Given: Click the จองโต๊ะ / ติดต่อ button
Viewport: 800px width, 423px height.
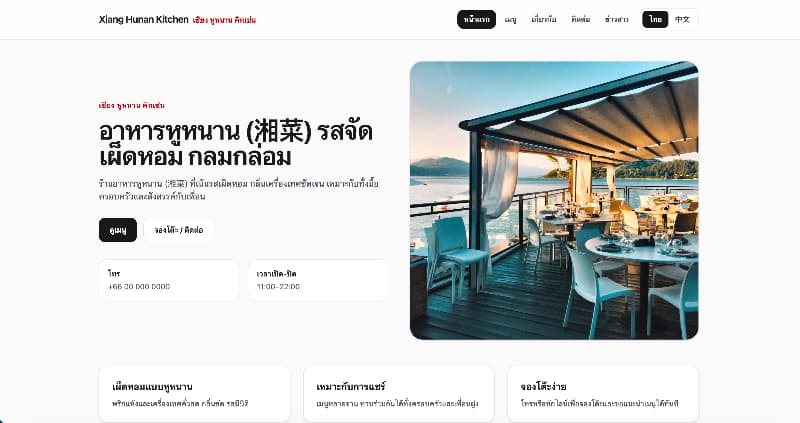Looking at the screenshot, I should point(179,230).
